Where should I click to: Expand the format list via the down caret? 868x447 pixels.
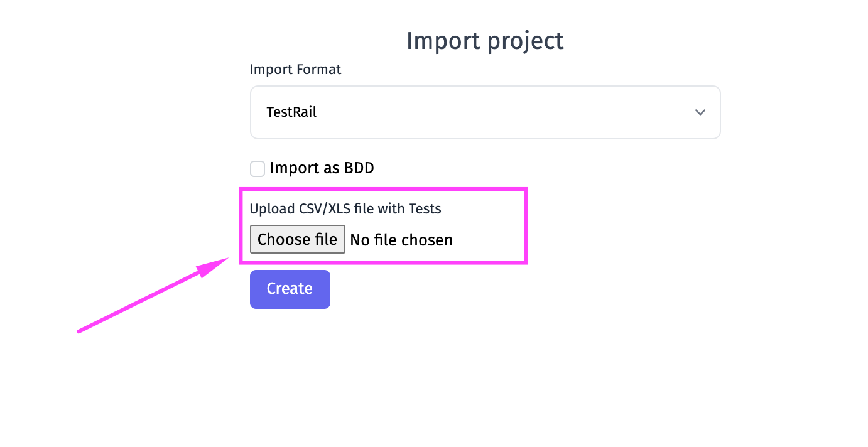[700, 112]
